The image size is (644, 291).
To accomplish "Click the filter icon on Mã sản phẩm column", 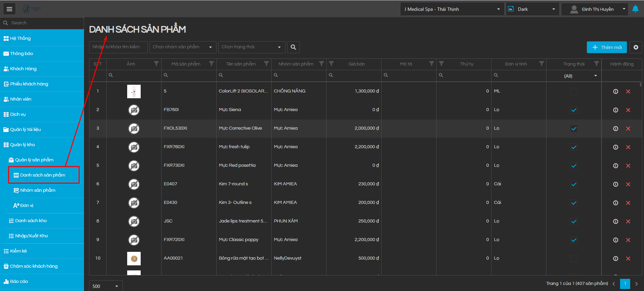I will 211,64.
